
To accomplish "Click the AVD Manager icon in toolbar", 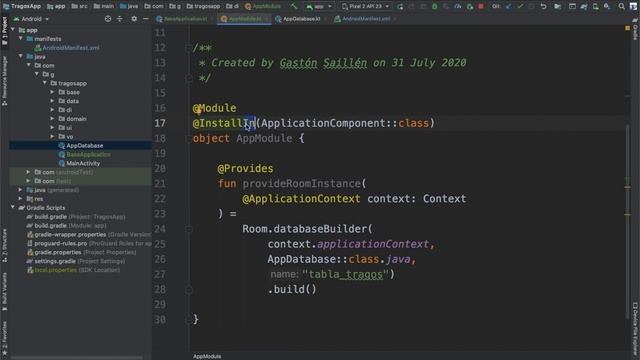I will pos(596,7).
